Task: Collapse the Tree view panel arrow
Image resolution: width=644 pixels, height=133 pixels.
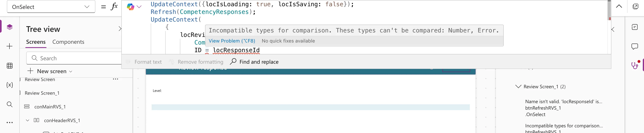Action: pos(120,29)
